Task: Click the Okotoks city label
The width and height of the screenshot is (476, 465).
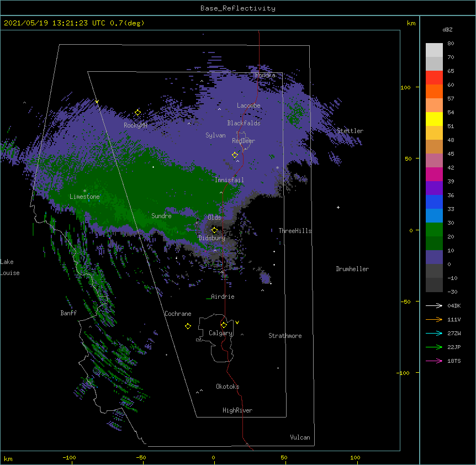Action: 228,387
